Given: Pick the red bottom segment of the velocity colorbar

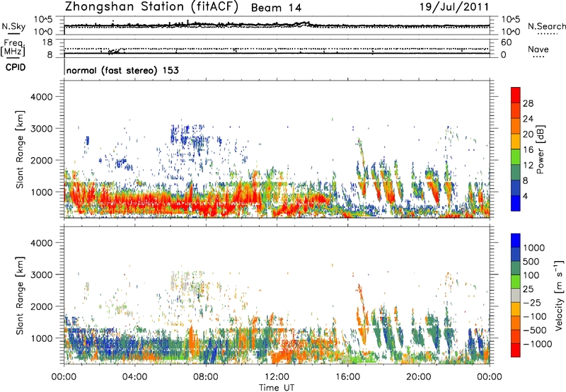Looking at the screenshot, I should pyautogui.click(x=516, y=350).
